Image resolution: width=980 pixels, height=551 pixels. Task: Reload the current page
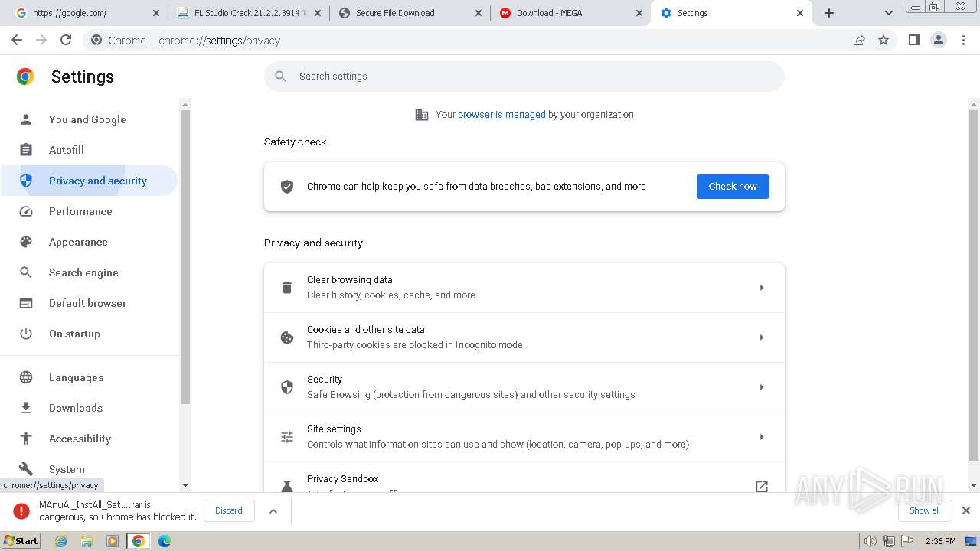tap(66, 41)
